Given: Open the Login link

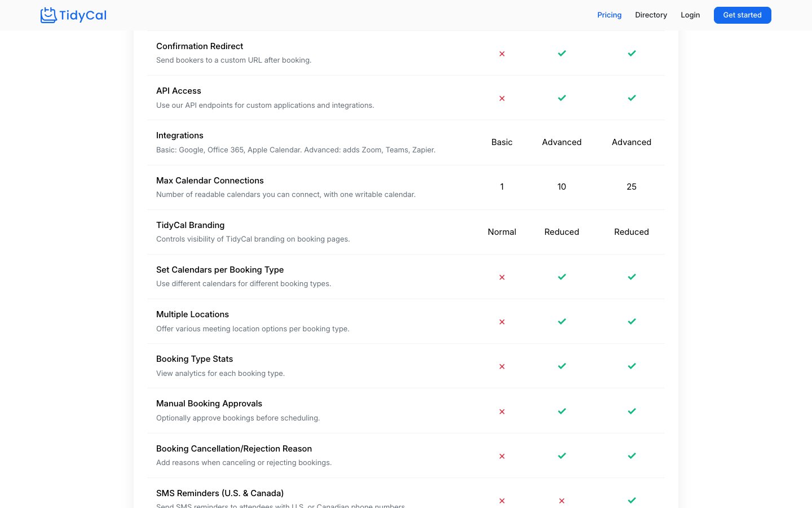Looking at the screenshot, I should click(690, 15).
